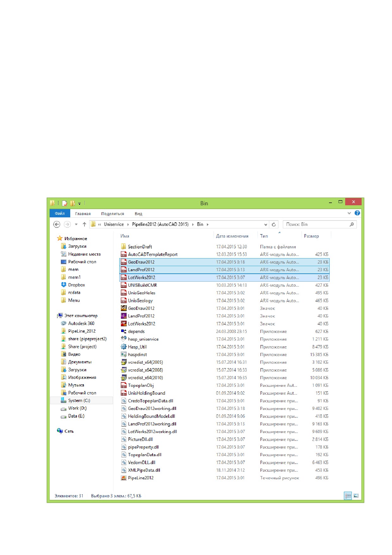
Task: Select UnisHoldingBound file row
Action: click(x=224, y=393)
